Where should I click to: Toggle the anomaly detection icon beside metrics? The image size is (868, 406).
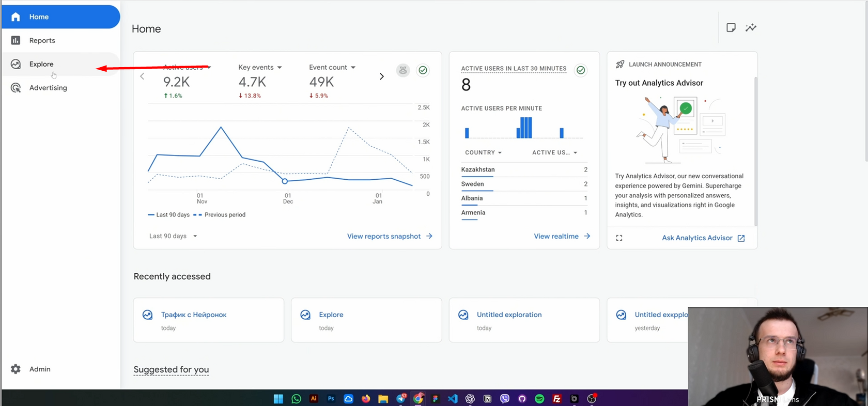point(403,70)
